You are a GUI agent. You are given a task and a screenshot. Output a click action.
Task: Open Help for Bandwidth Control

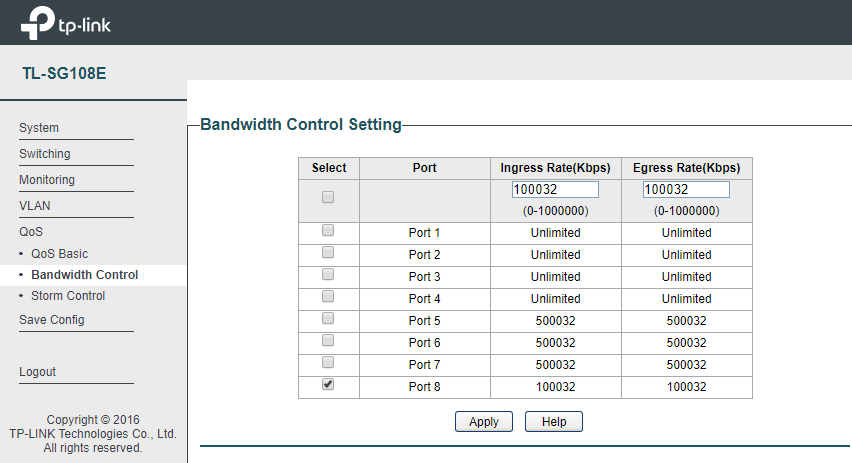point(553,422)
